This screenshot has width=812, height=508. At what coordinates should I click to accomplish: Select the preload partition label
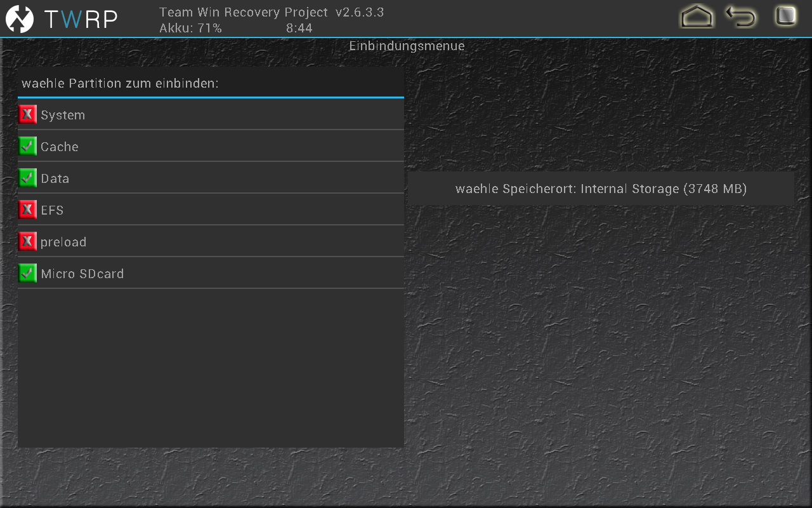tap(63, 242)
